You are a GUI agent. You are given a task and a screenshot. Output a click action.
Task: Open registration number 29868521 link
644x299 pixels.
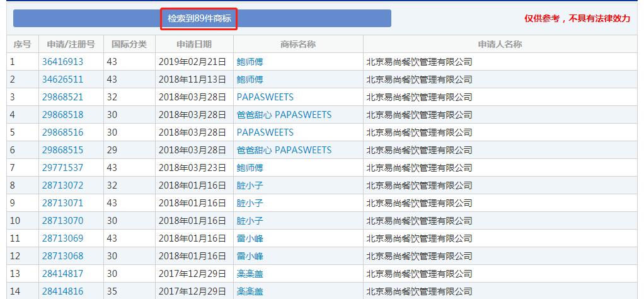(62, 97)
